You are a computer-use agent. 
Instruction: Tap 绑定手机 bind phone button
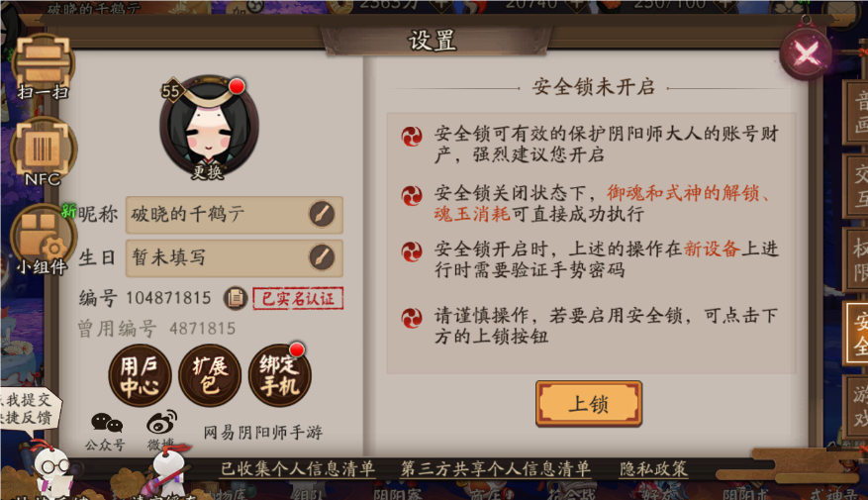pyautogui.click(x=279, y=375)
